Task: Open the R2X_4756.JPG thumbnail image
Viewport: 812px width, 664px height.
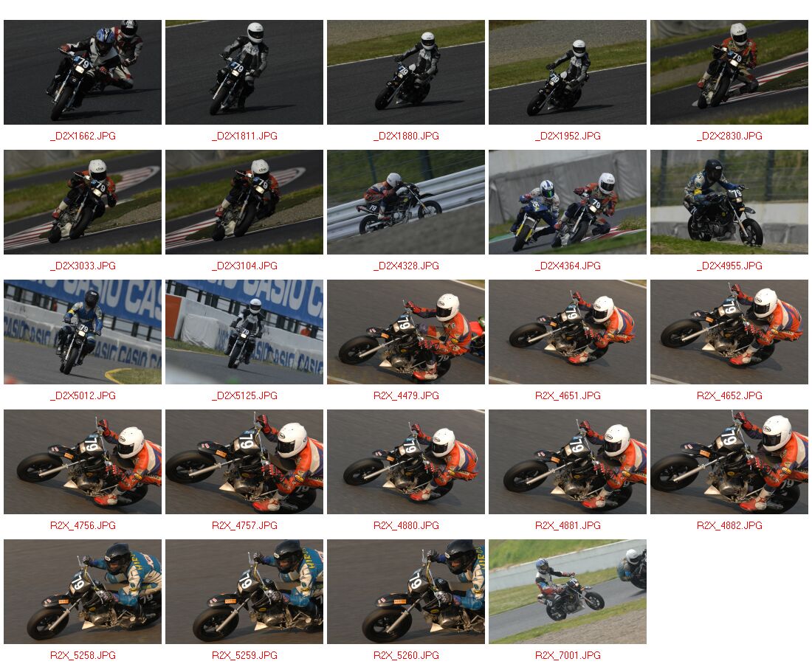Action: (x=83, y=462)
